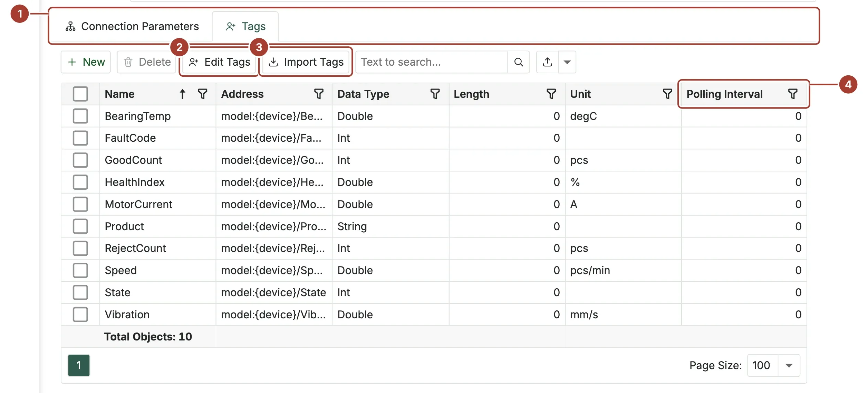The height and width of the screenshot is (393, 868).
Task: Click the Text to search field
Action: 432,62
